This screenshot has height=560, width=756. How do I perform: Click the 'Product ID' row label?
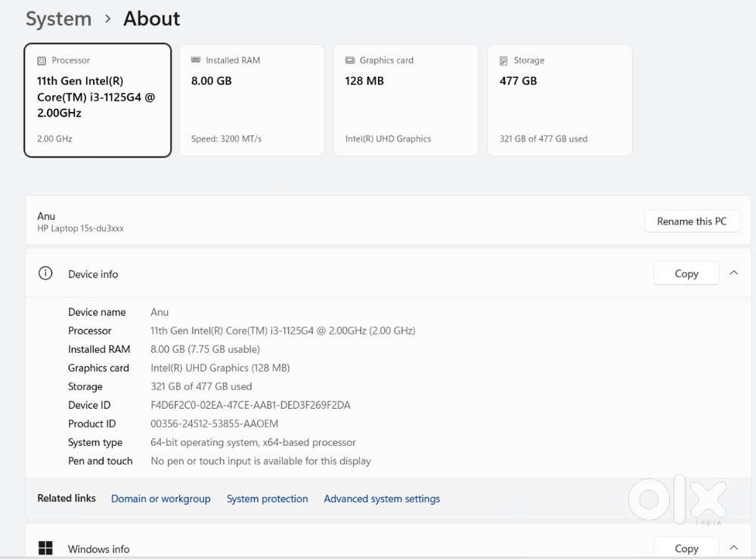tap(92, 424)
